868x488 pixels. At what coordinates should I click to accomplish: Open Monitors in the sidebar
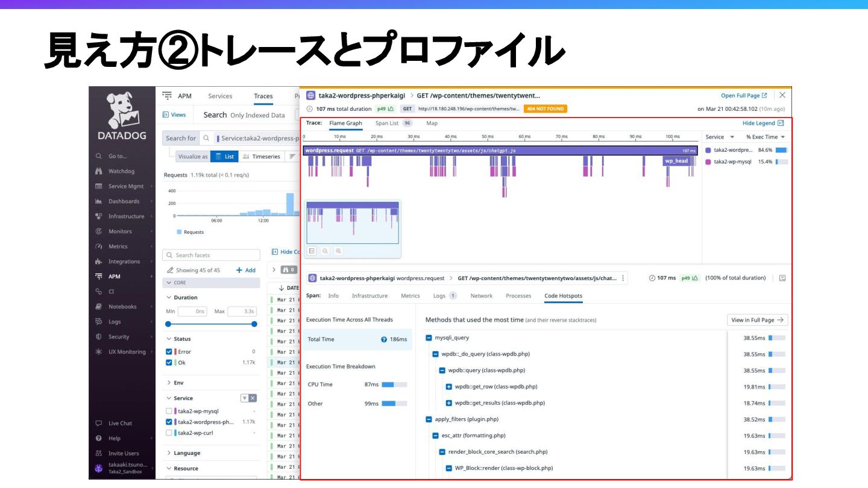pyautogui.click(x=120, y=231)
